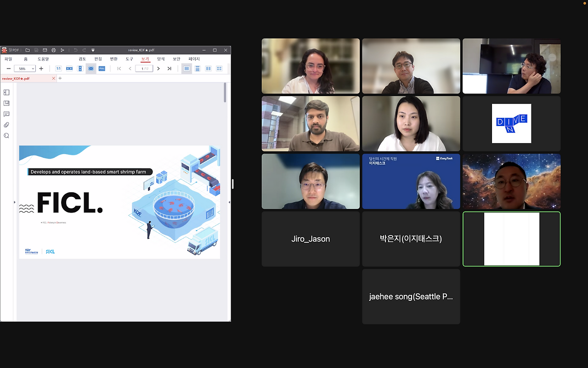Expand the left side panel arrow
This screenshot has height=368, width=588.
click(x=14, y=202)
